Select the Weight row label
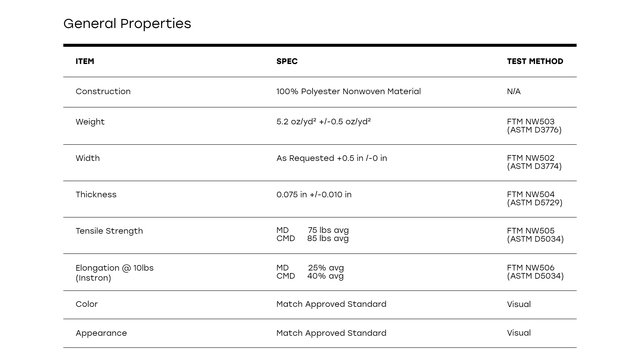The image size is (640, 364). pos(90,122)
